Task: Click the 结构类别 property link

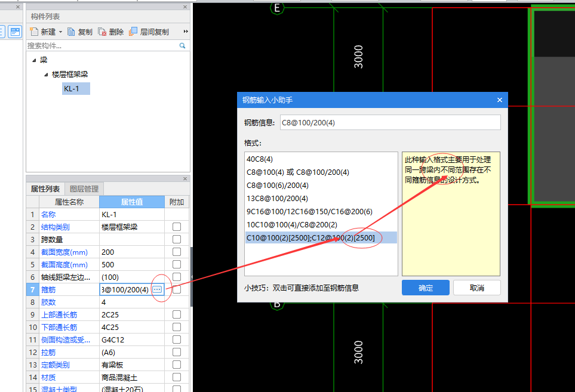Action: pos(56,227)
